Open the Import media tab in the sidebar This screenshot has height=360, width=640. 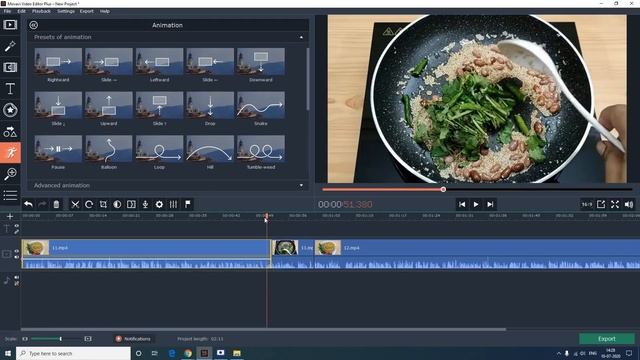click(x=10, y=25)
